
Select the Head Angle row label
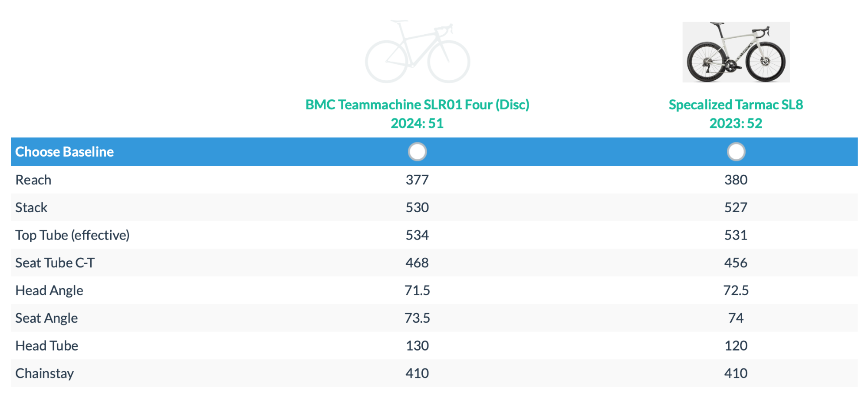(49, 291)
